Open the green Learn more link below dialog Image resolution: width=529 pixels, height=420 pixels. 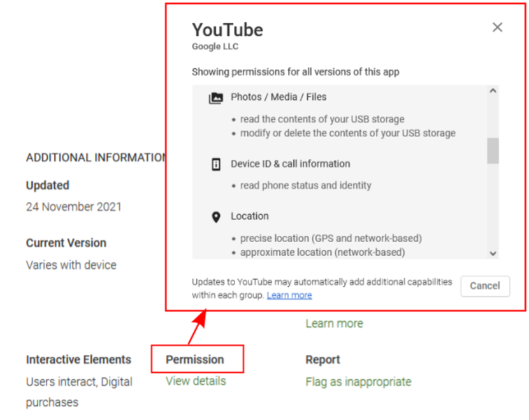[x=335, y=324]
